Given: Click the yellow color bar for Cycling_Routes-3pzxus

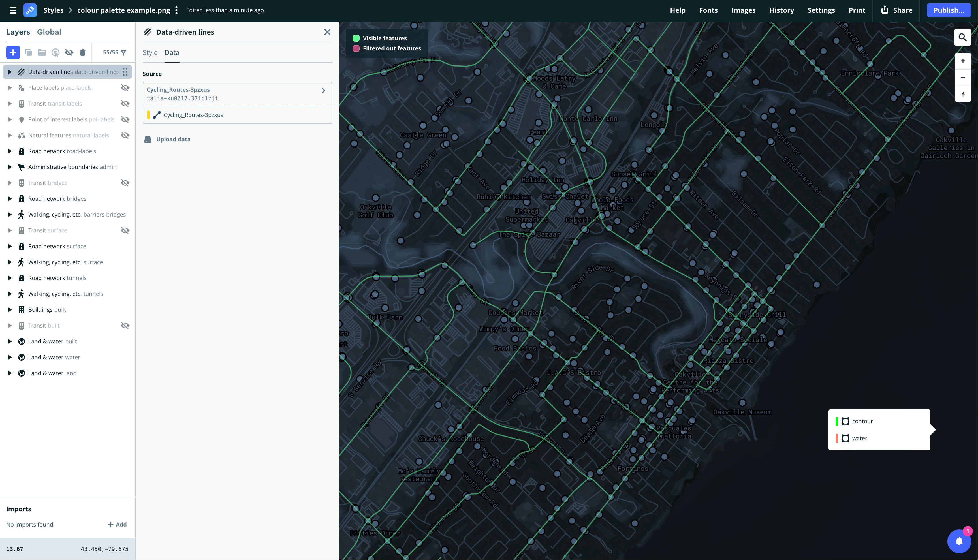Looking at the screenshot, I should 149,115.
